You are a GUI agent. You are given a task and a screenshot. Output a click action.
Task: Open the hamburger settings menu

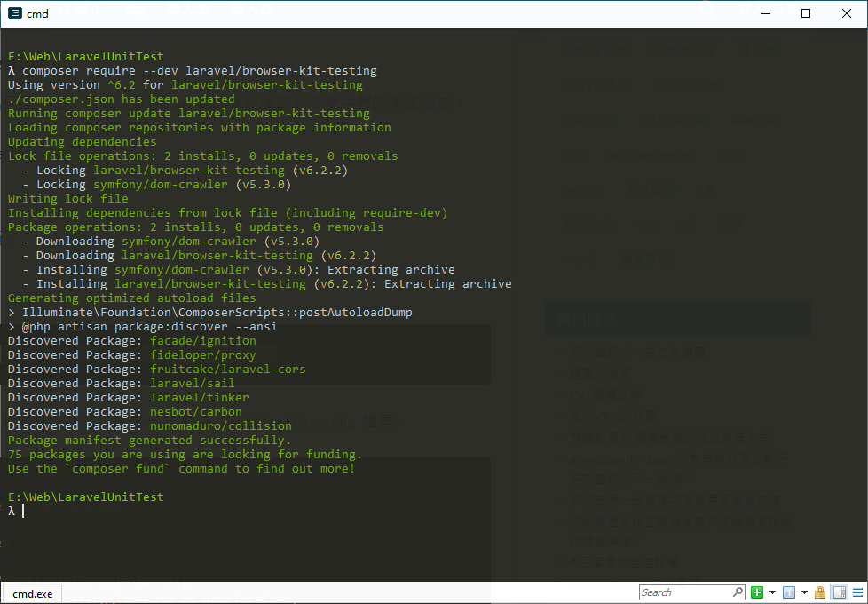click(x=857, y=592)
